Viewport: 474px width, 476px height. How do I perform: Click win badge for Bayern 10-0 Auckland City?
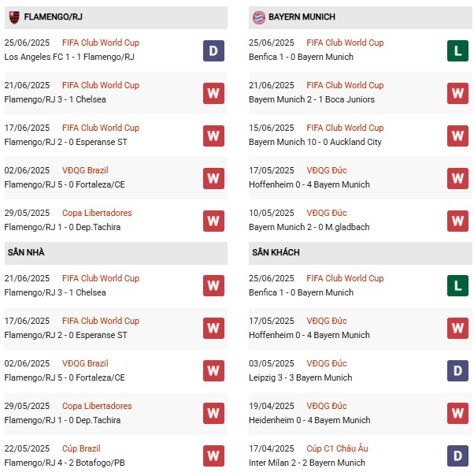pos(457,136)
